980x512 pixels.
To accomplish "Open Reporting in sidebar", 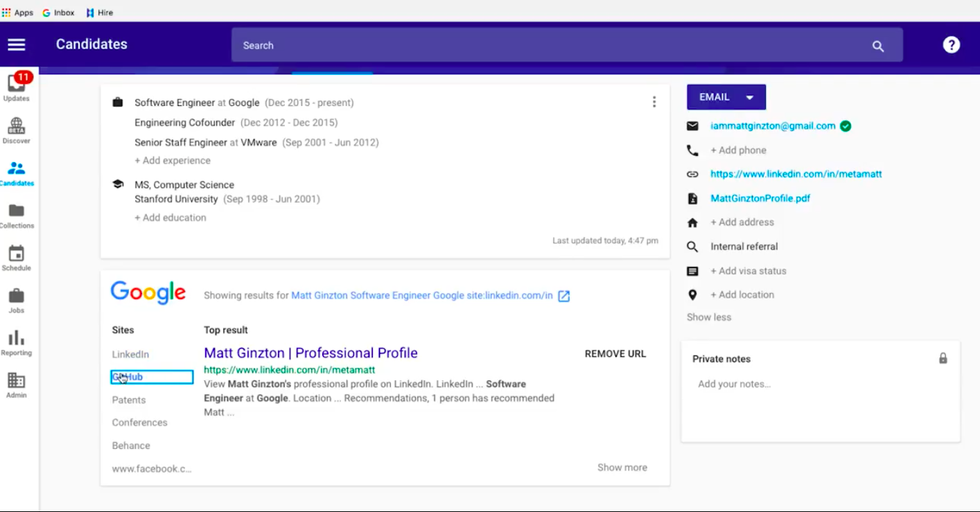I will tap(17, 343).
